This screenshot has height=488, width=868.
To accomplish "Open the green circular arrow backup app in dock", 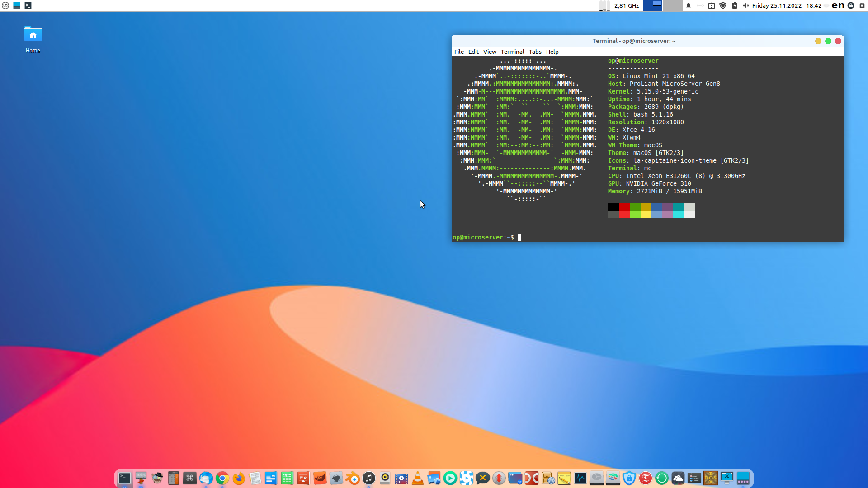I will [x=662, y=478].
